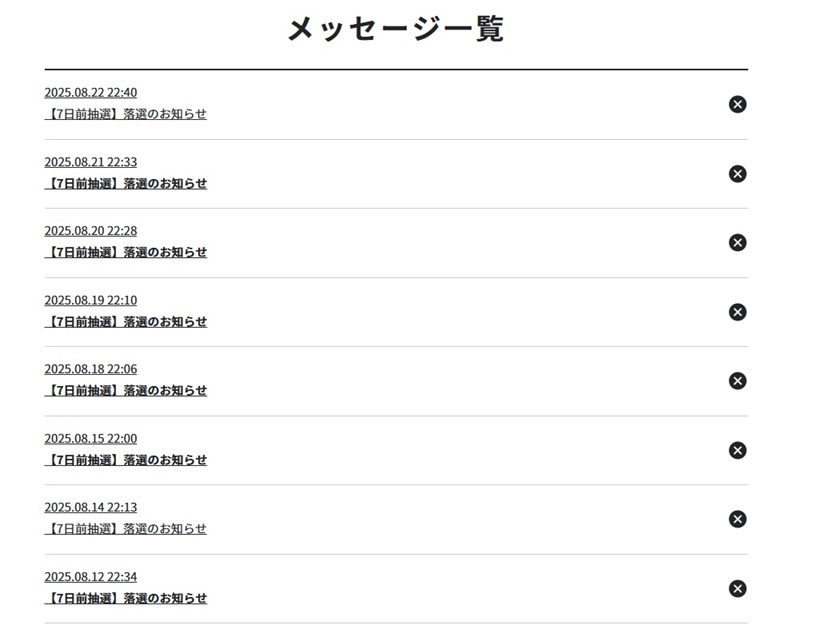Dismiss the message from 2025.08.15 22:00

(737, 450)
